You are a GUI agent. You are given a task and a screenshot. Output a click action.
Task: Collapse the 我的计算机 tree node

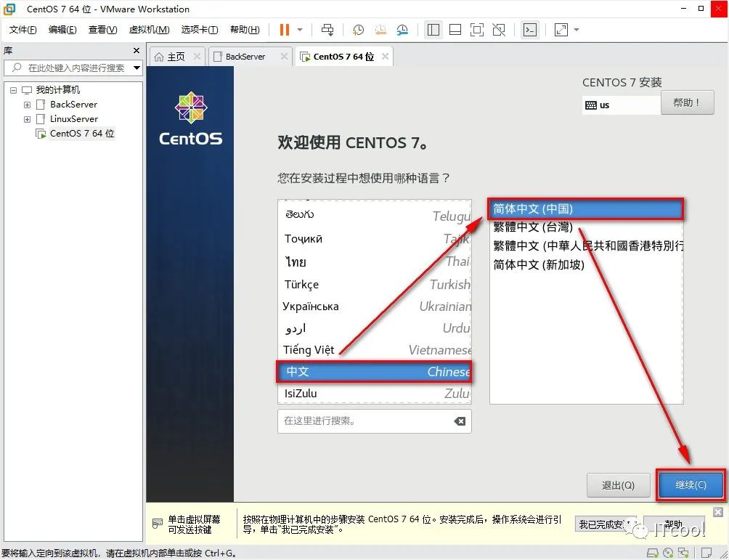point(14,90)
